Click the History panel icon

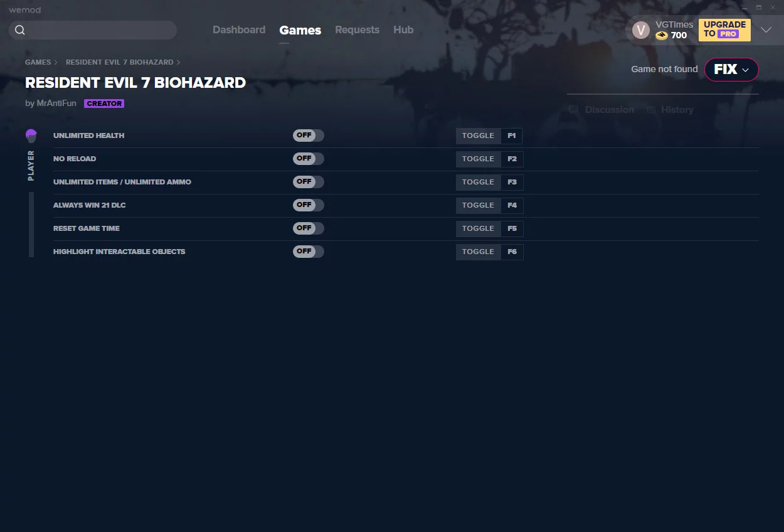click(652, 110)
